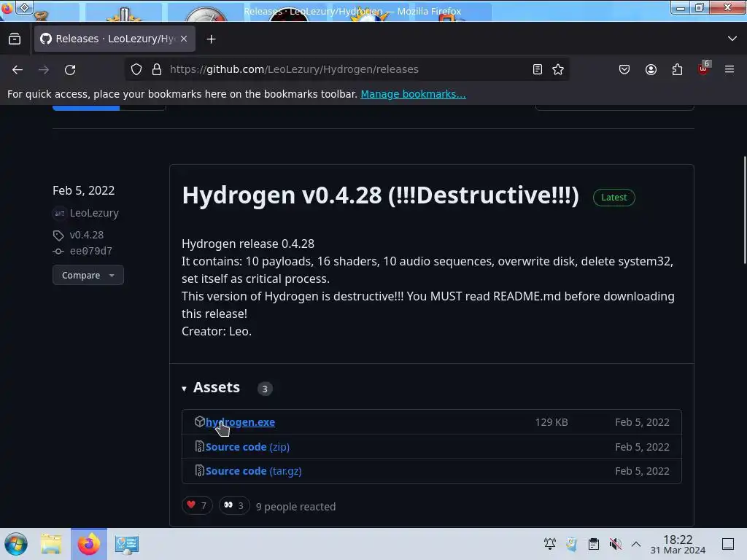Screen dimensions: 747x560
Task: Open Firefox View tab icon
Action: pos(15,39)
